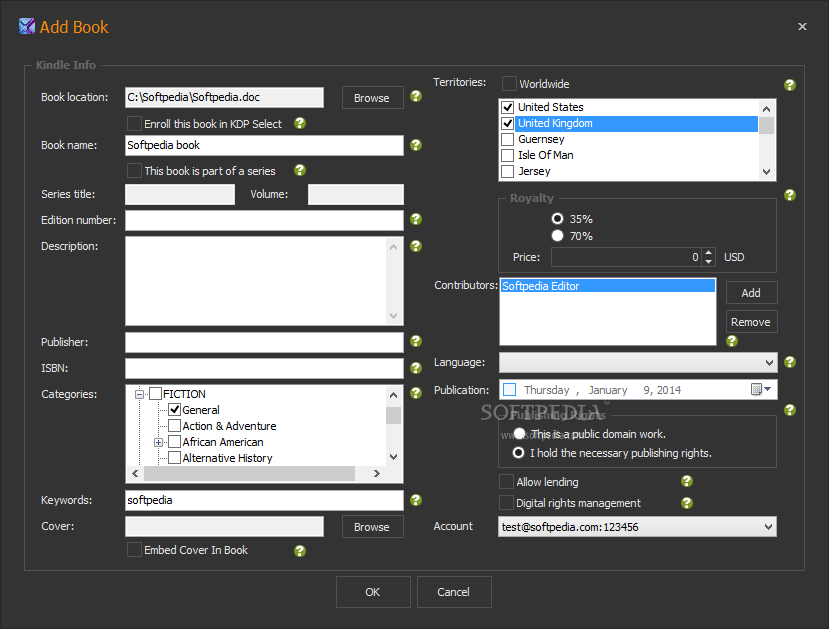Image resolution: width=829 pixels, height=629 pixels.
Task: Uncheck the General category
Action: click(174, 410)
